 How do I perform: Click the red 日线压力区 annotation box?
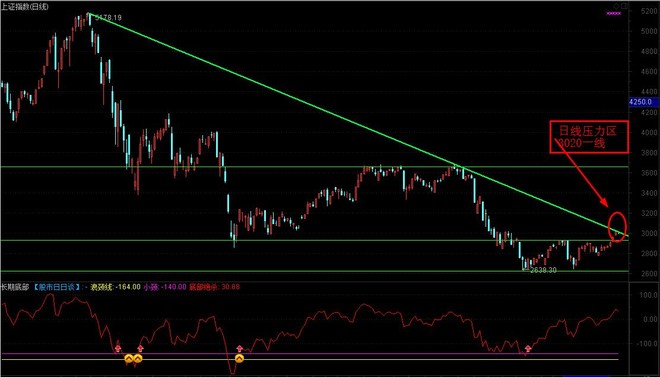[589, 137]
